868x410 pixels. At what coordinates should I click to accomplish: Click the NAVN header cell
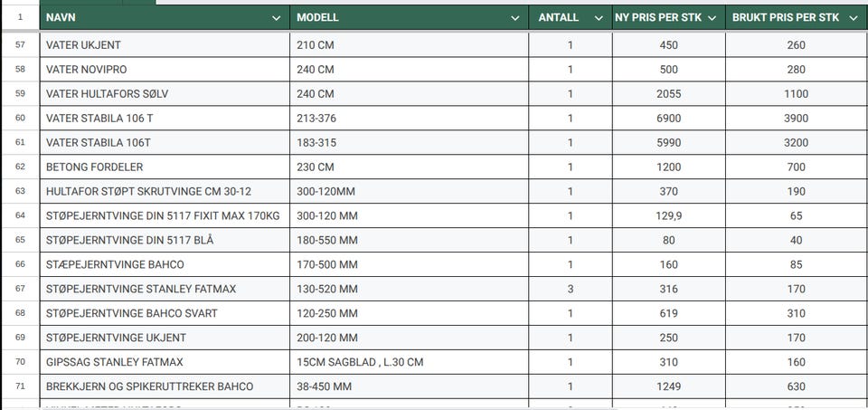click(165, 18)
